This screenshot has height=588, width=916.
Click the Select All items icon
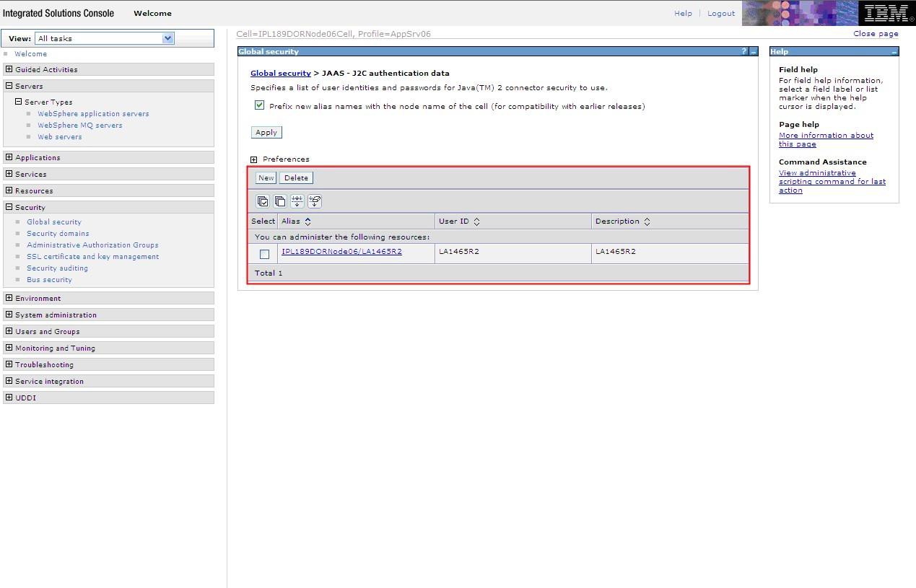(263, 201)
